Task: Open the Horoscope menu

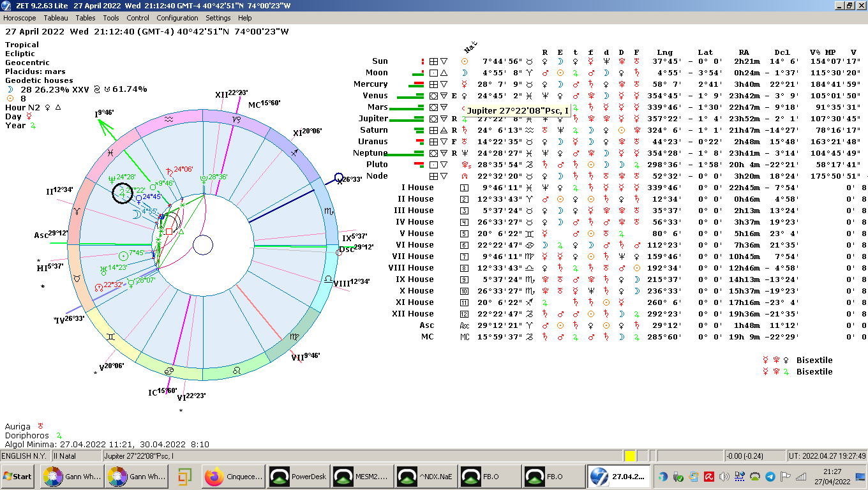Action: (x=20, y=18)
